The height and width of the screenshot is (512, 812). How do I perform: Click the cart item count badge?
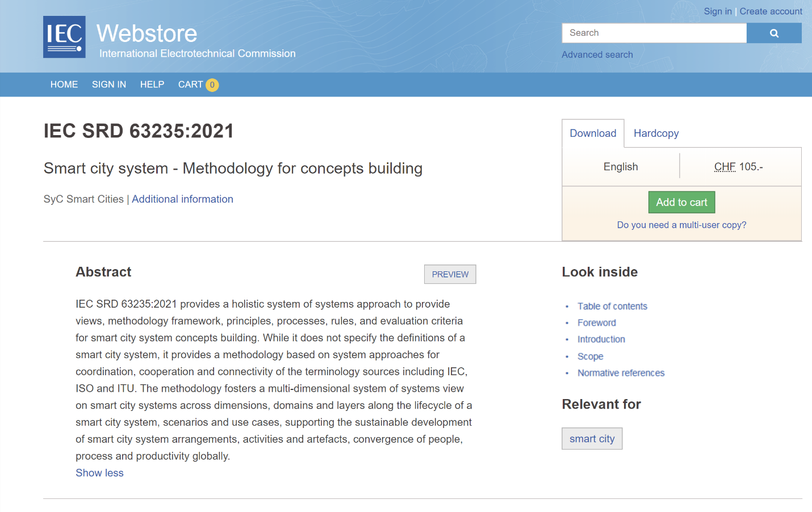(x=212, y=85)
